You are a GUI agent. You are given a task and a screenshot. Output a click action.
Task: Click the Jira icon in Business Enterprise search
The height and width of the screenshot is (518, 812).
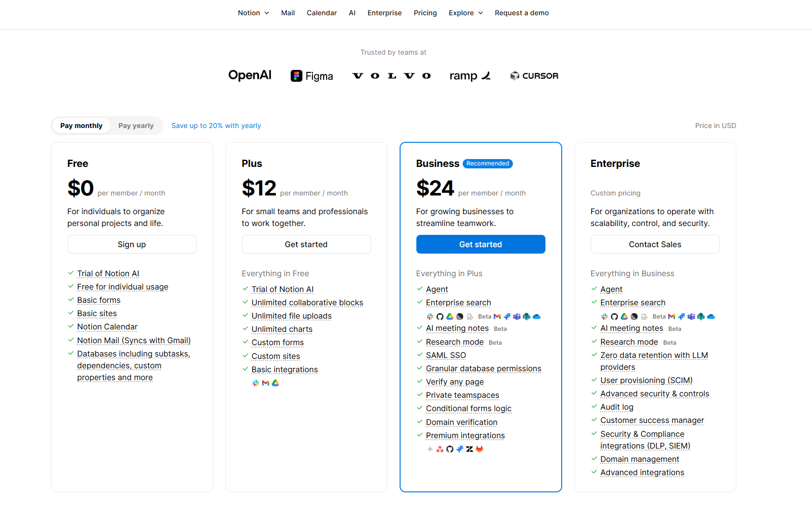coord(507,317)
